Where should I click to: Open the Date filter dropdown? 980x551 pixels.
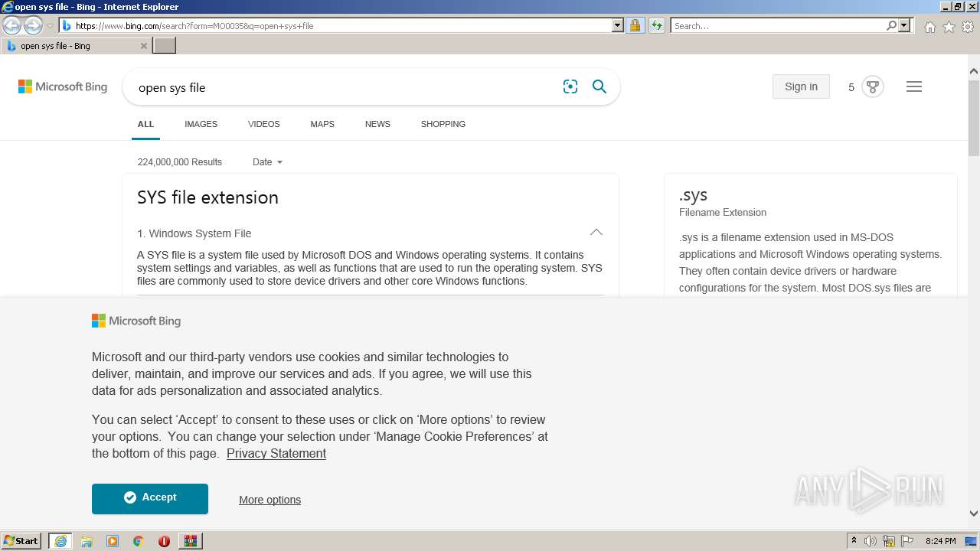tap(267, 162)
